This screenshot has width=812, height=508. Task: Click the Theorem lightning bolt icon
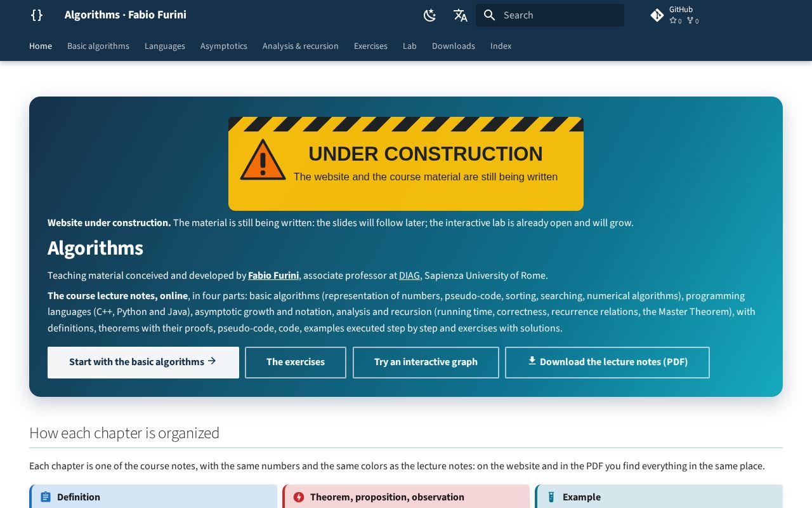(299, 497)
